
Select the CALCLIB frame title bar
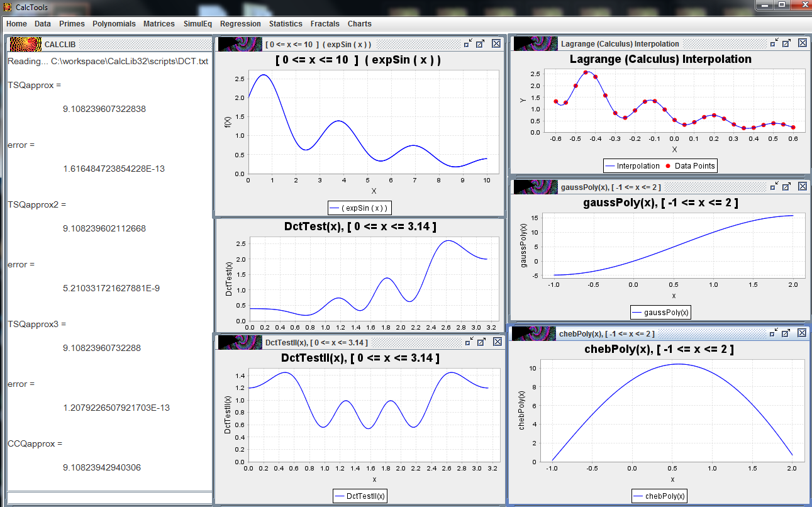(110, 44)
